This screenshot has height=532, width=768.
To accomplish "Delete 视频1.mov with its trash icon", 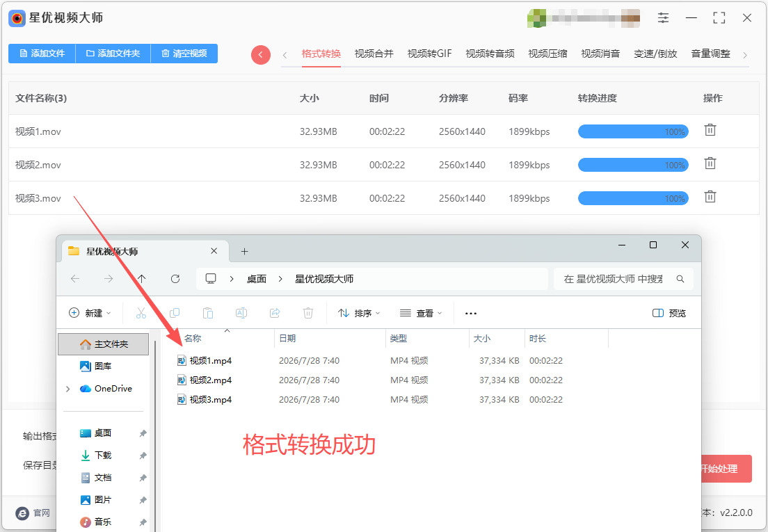I will [x=710, y=130].
